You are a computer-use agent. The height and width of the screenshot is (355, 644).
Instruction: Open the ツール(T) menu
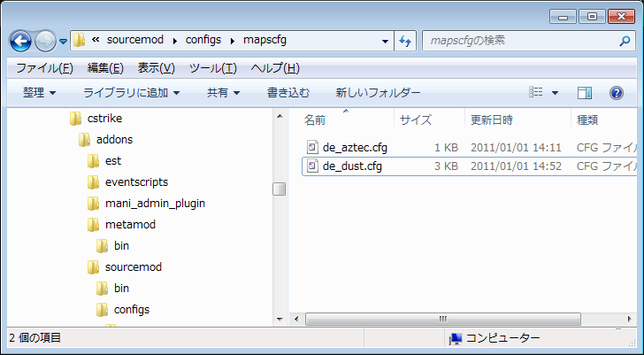pyautogui.click(x=212, y=68)
